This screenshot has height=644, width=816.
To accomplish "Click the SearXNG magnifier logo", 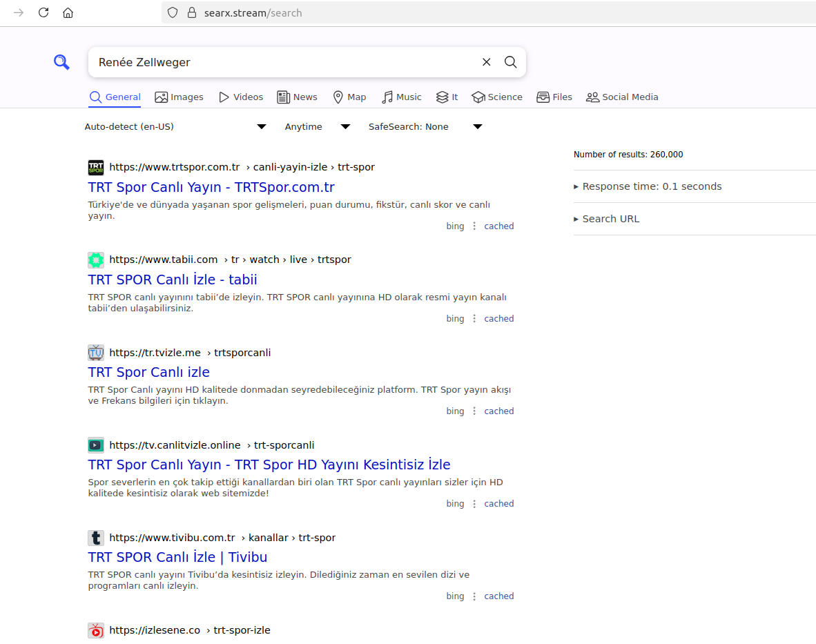I will (61, 62).
